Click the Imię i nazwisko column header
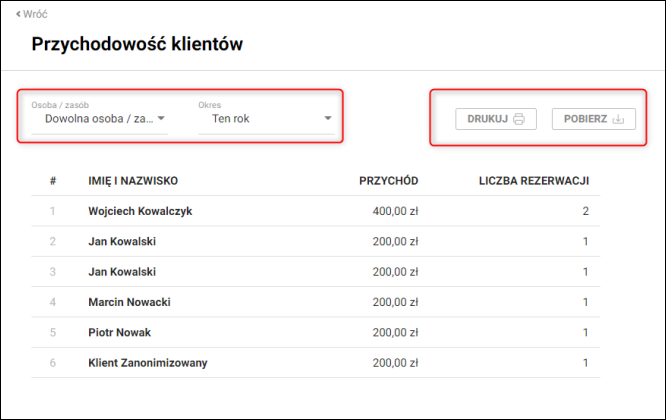 pyautogui.click(x=133, y=181)
